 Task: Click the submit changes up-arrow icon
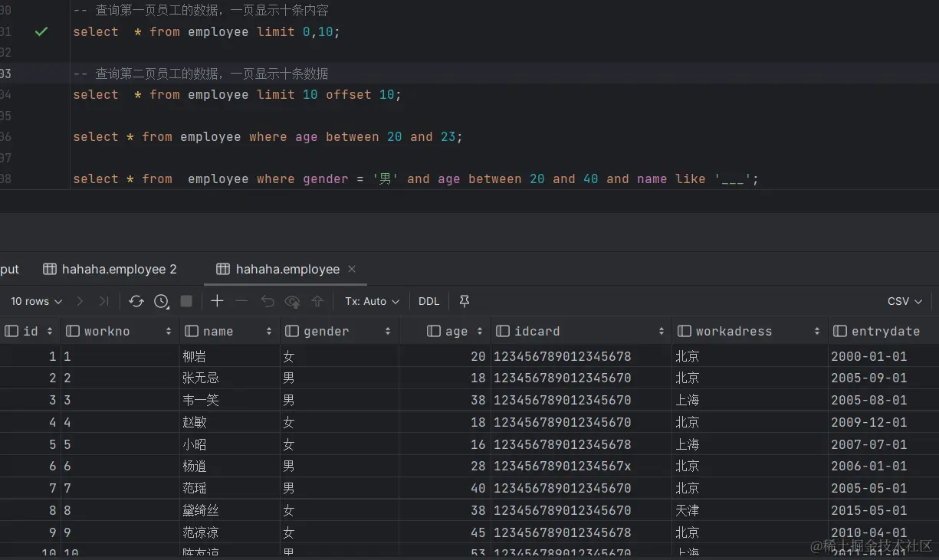(317, 301)
